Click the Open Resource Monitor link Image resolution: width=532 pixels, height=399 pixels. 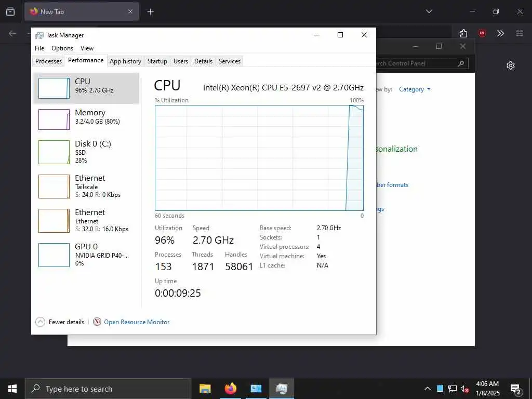click(137, 322)
